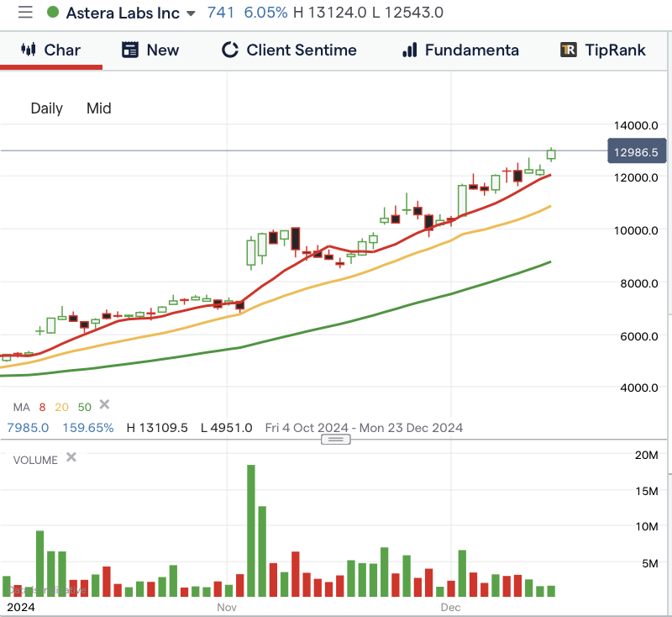Click the 20M volume axis label

point(647,455)
